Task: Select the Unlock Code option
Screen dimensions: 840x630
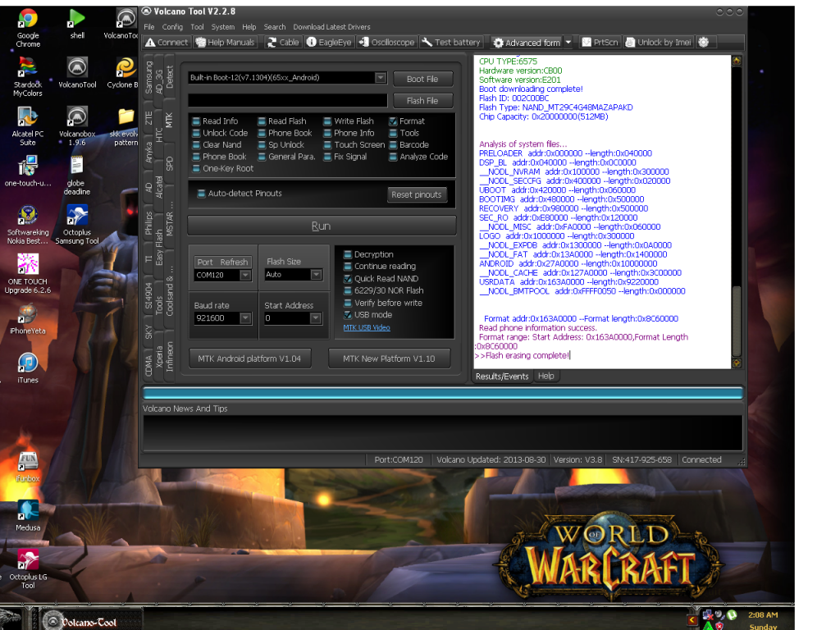Action: pos(220,133)
